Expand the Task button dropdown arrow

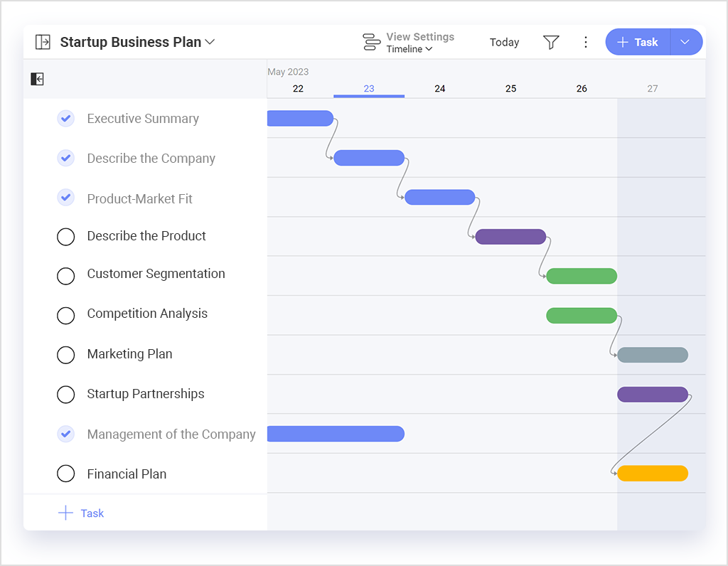[685, 43]
